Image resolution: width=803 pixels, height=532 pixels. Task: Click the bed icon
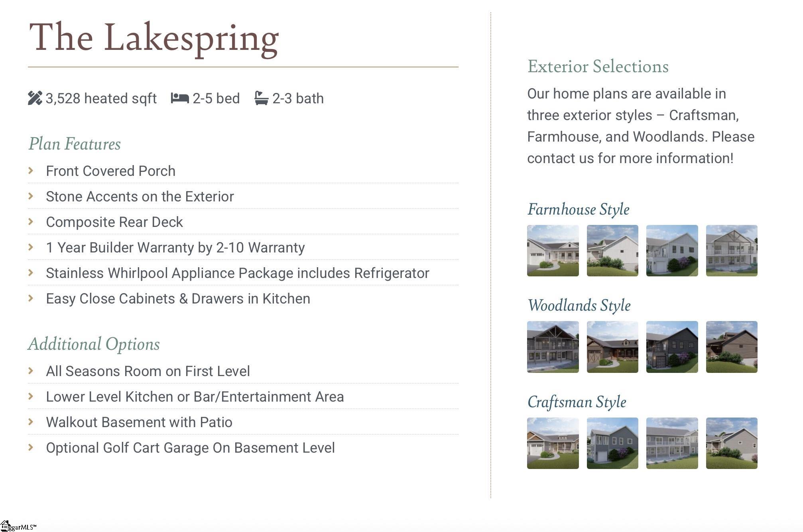pos(179,98)
